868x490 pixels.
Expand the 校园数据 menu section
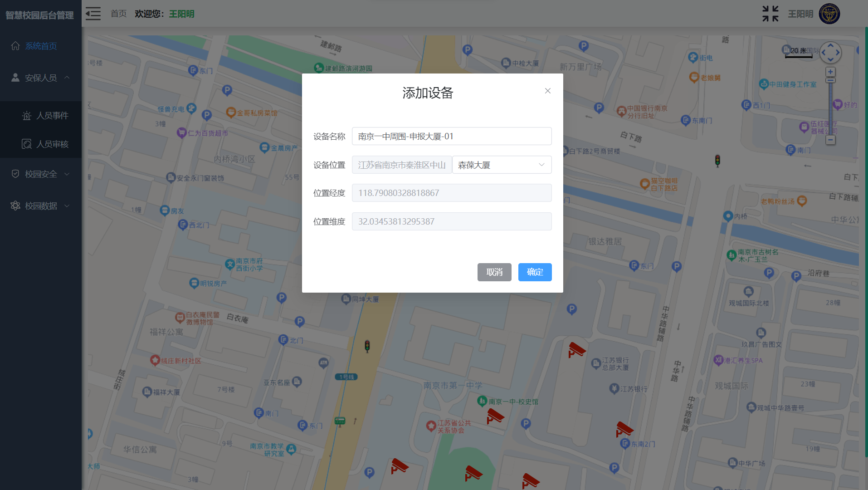(41, 206)
